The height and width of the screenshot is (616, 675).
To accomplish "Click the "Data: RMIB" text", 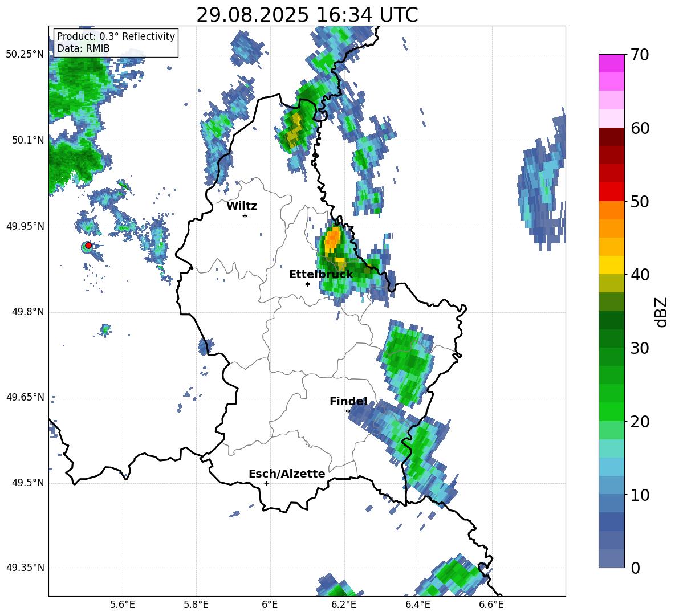I will click(x=83, y=48).
